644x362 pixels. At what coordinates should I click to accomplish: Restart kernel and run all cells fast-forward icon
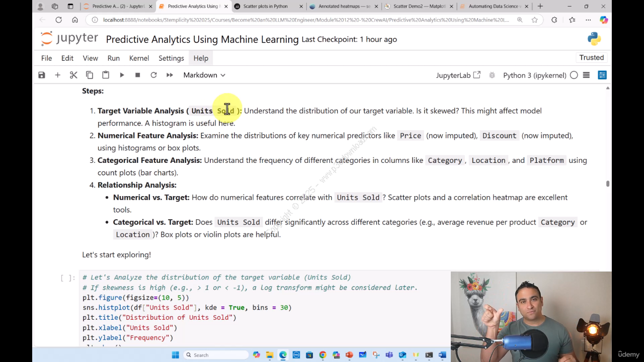[x=170, y=75]
